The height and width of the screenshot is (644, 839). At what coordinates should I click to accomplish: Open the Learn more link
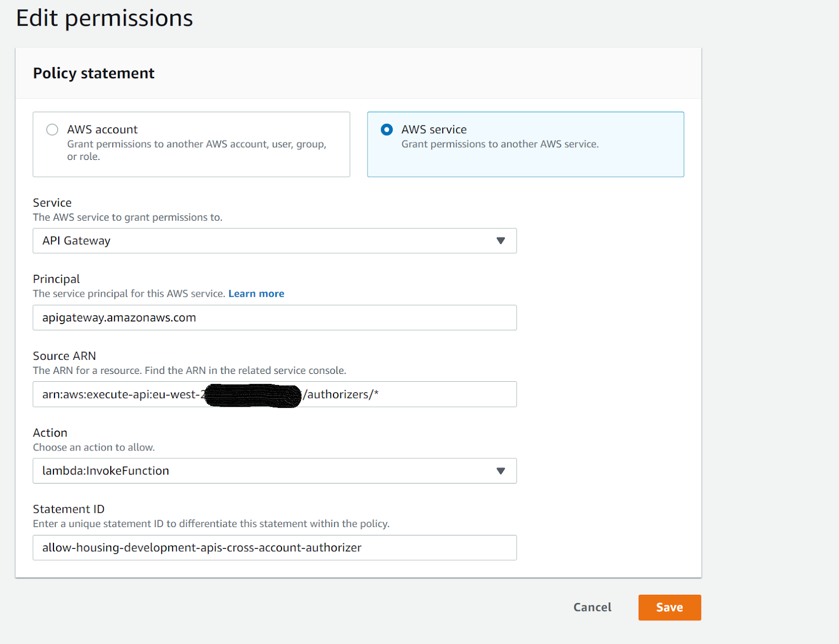click(256, 294)
